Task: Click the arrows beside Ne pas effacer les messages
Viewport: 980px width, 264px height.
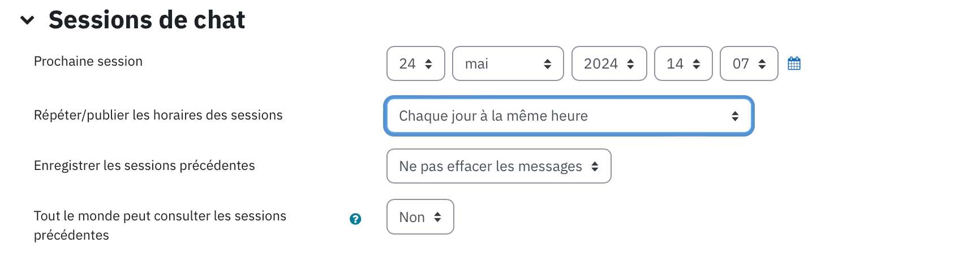Action: (595, 167)
